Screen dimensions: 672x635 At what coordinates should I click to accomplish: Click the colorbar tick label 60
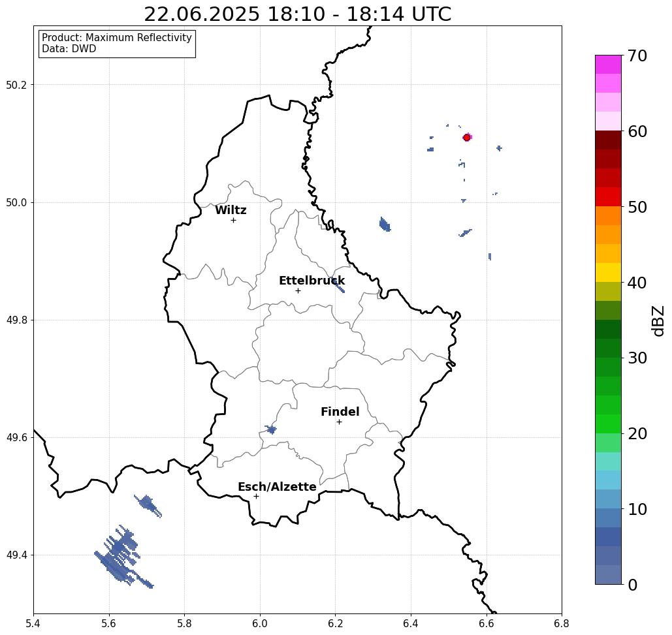pos(637,131)
